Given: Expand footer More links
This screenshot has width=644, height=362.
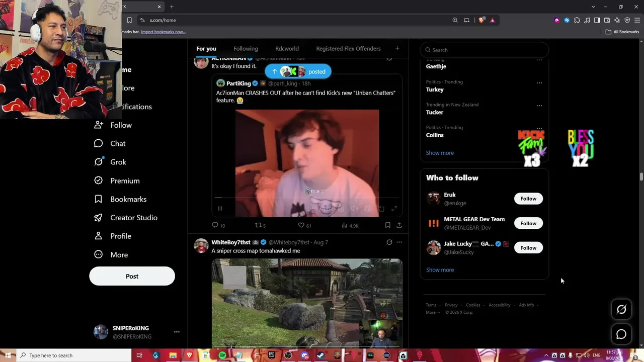Looking at the screenshot, I should tap(433, 312).
